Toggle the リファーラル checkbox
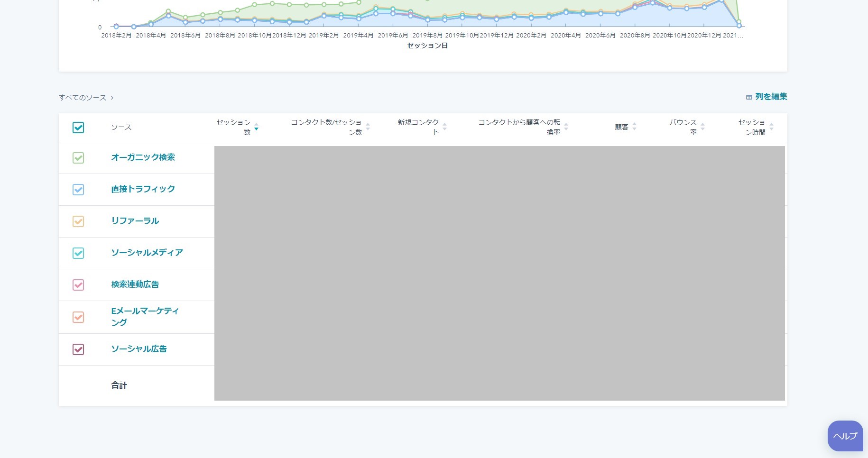This screenshot has height=458, width=868. (x=78, y=221)
